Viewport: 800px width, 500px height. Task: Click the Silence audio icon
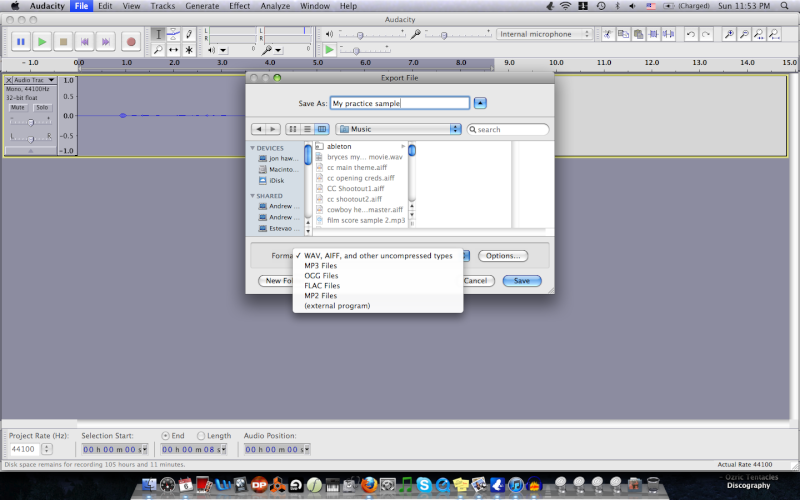point(668,34)
